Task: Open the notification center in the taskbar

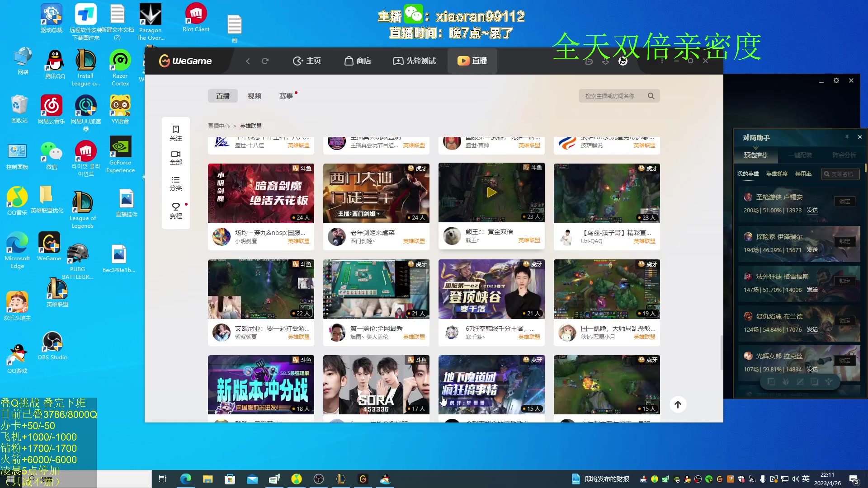Action: tap(854, 479)
